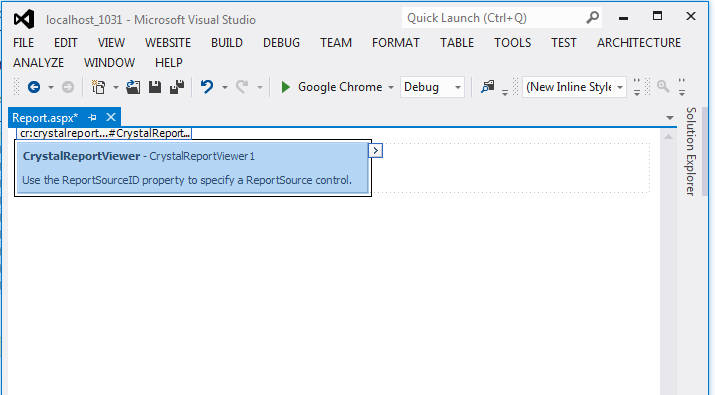Screen dimensions: 715x395
Task: Save the file with the floppy icon
Action: 155,87
